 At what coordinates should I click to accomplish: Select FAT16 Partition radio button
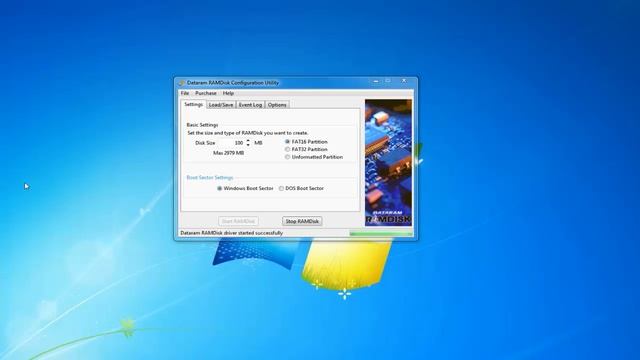(287, 142)
